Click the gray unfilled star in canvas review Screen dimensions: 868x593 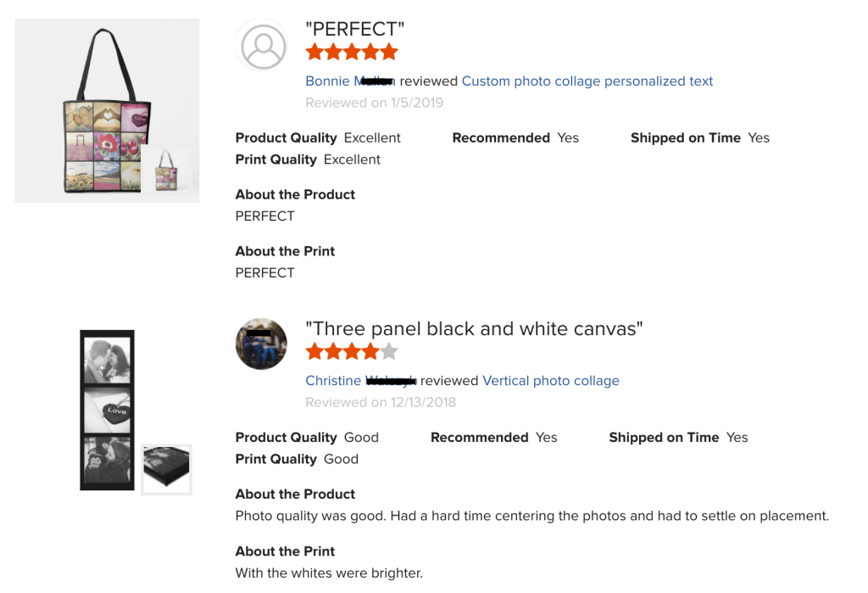(389, 351)
